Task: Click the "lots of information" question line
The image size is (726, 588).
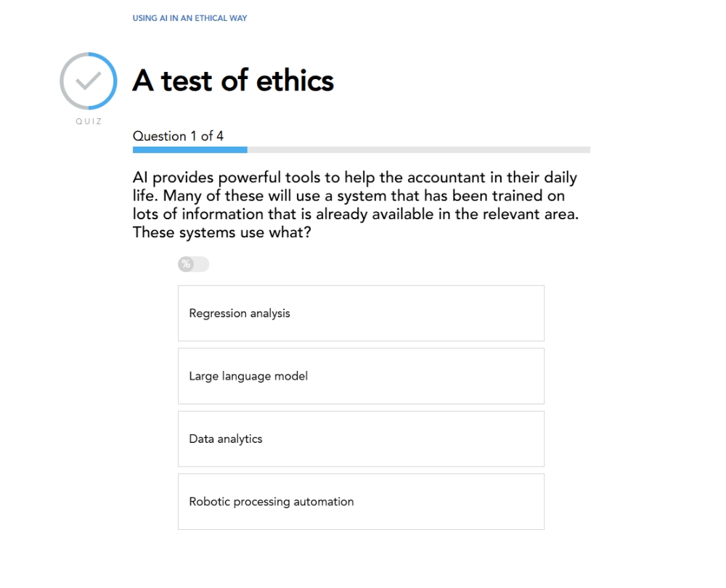Action: 355,215
